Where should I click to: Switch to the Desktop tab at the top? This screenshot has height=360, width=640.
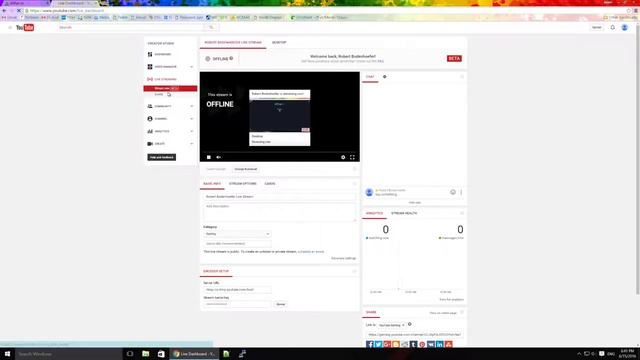[x=279, y=42]
